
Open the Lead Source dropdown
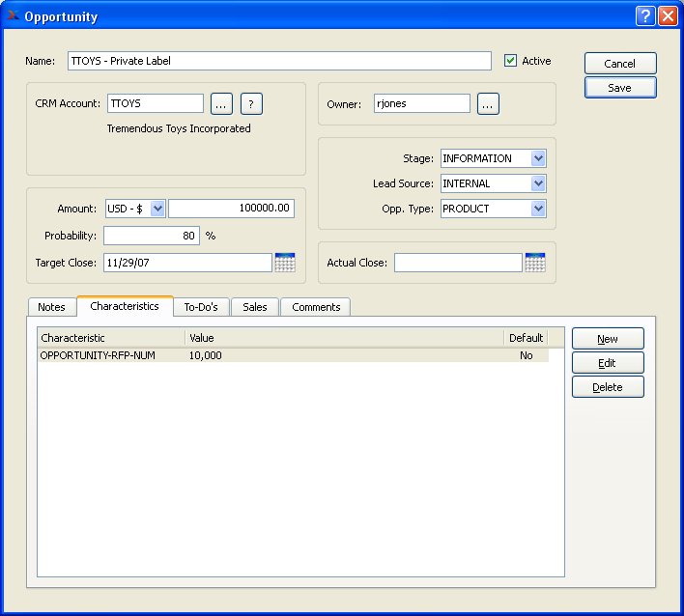538,183
